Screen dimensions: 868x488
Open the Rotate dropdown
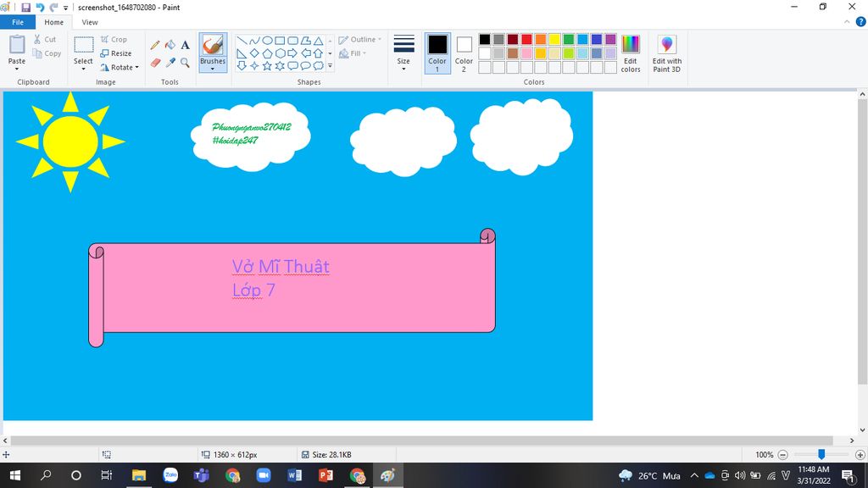coord(120,67)
